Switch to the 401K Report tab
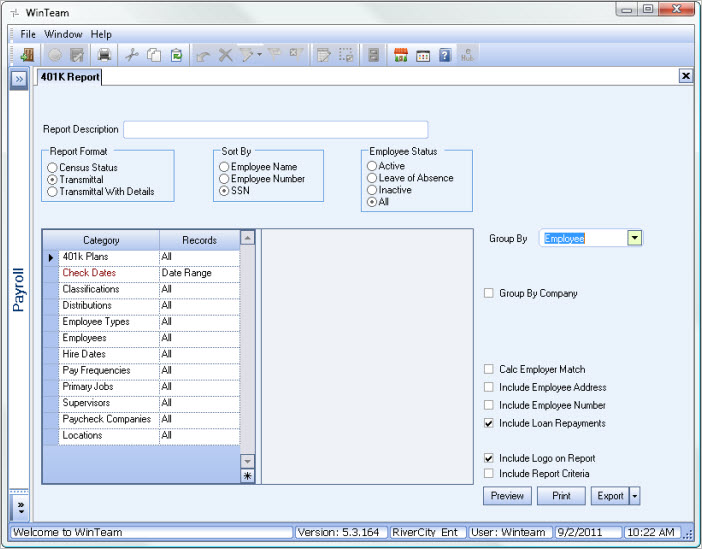This screenshot has height=549, width=702. [x=70, y=76]
